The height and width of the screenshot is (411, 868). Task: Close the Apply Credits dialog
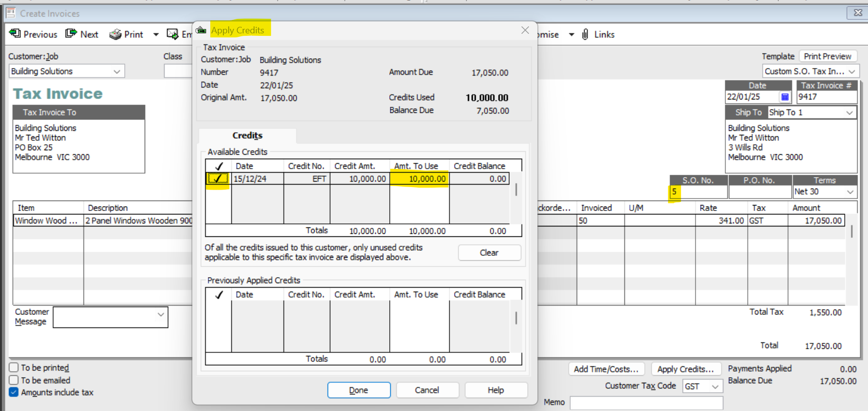point(525,30)
